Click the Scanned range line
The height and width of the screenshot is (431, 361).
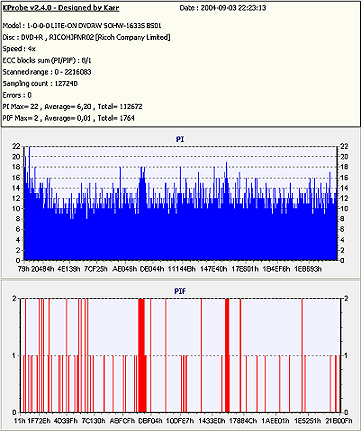[47, 72]
